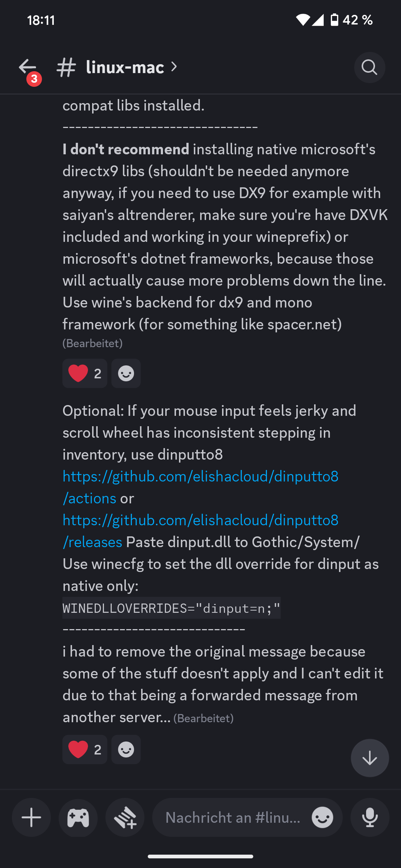
Task: Open the game controller activities button
Action: click(x=78, y=818)
